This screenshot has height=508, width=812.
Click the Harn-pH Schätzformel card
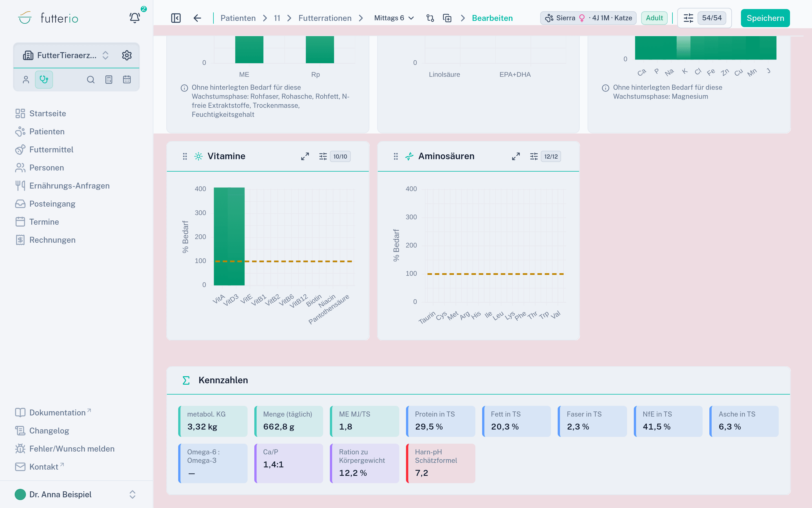point(440,463)
